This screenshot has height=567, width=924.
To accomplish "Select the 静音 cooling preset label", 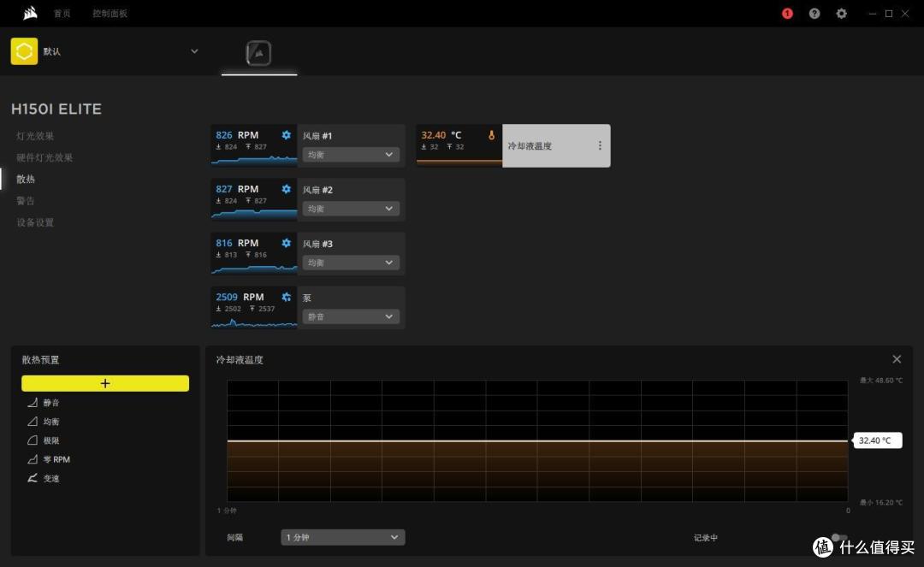I will click(51, 403).
